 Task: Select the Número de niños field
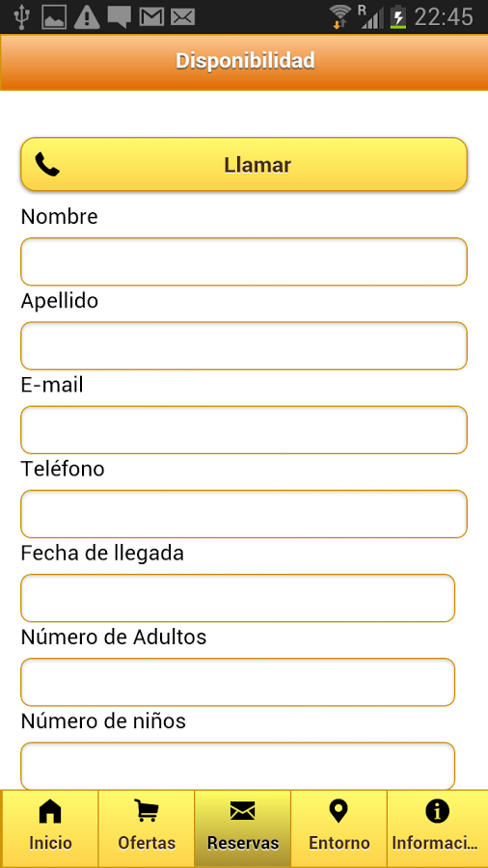tap(238, 766)
